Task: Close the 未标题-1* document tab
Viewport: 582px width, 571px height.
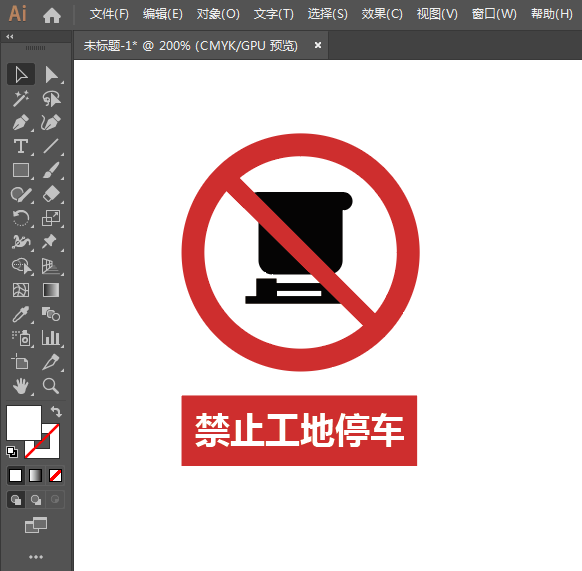Action: [x=318, y=45]
